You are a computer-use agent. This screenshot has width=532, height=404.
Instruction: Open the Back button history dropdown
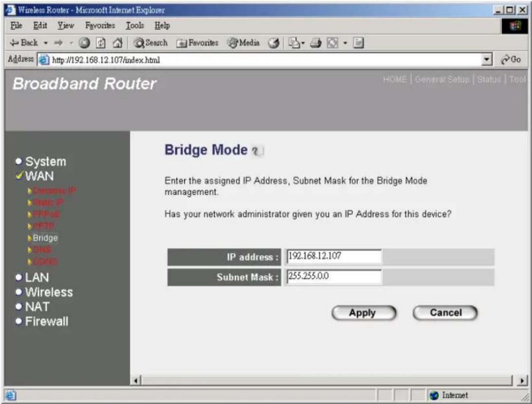pyautogui.click(x=45, y=43)
